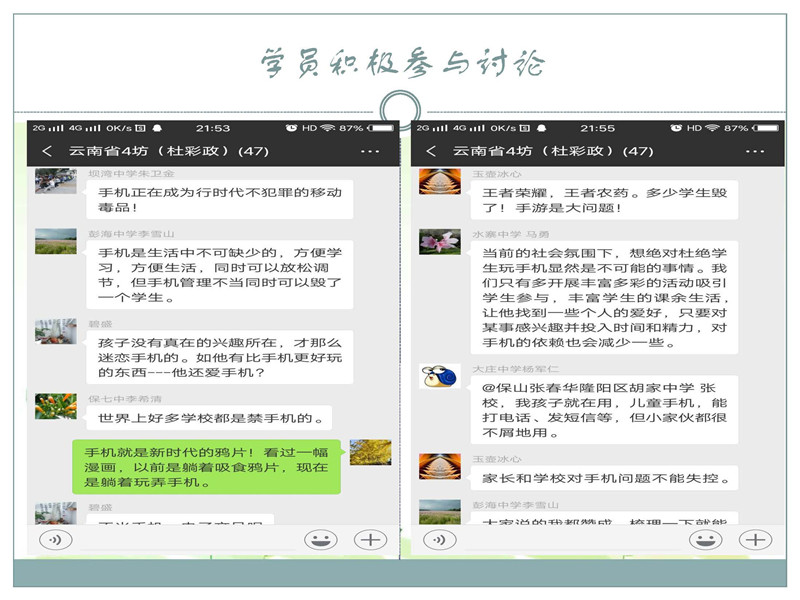
Task: Tap the voice input icon in right chat
Action: point(440,540)
